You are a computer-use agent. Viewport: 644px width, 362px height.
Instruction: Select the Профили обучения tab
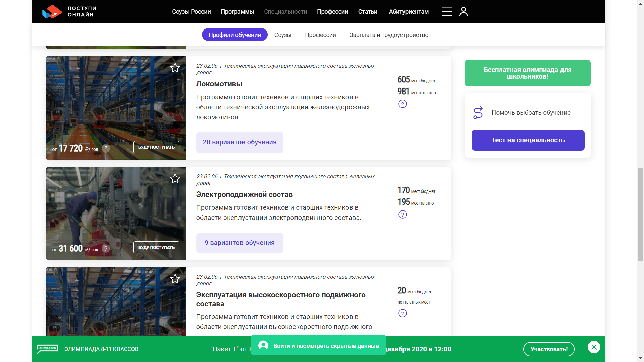click(x=234, y=35)
